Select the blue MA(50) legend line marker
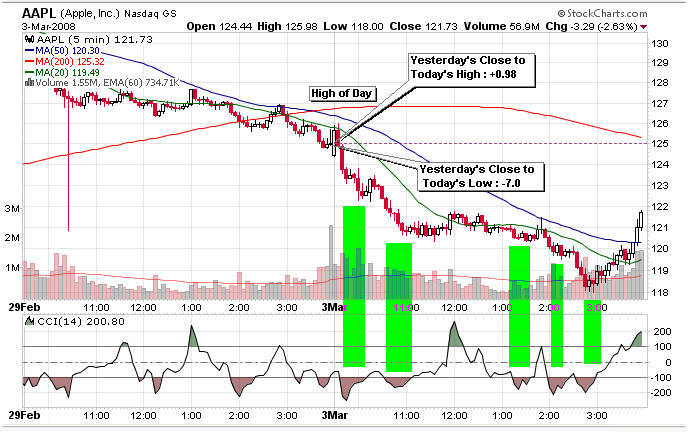The height and width of the screenshot is (432, 688). [29, 51]
